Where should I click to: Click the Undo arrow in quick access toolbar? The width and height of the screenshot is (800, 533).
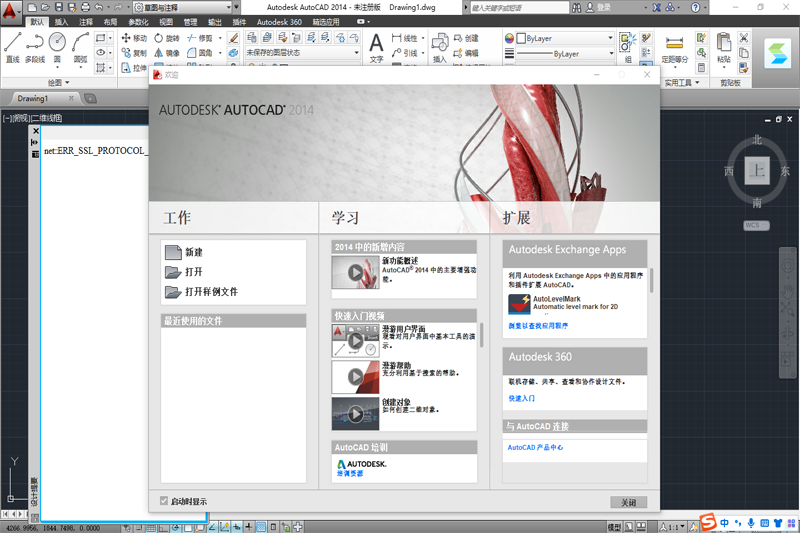point(99,7)
